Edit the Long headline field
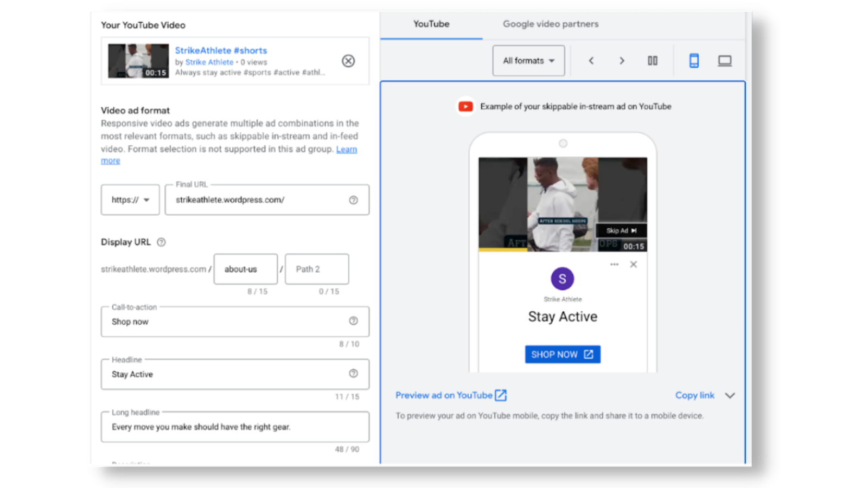Viewport: 868px width, 488px height. coord(235,427)
